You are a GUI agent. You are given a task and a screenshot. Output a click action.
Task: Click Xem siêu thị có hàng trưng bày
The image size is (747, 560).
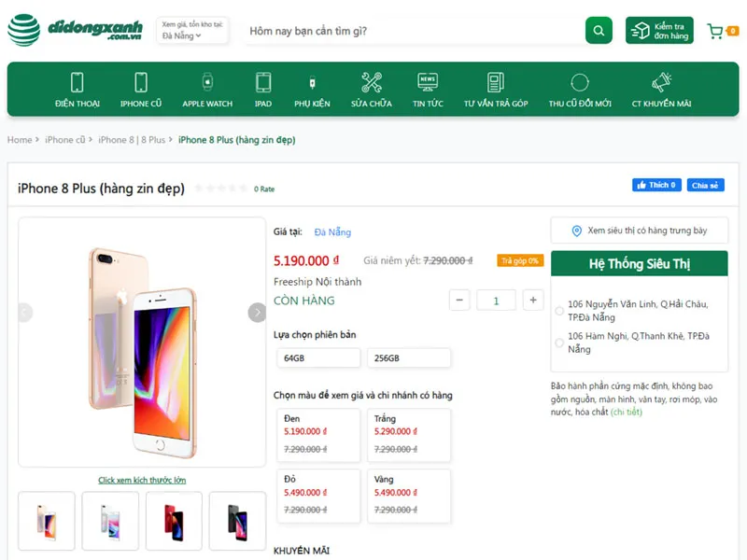pos(640,231)
